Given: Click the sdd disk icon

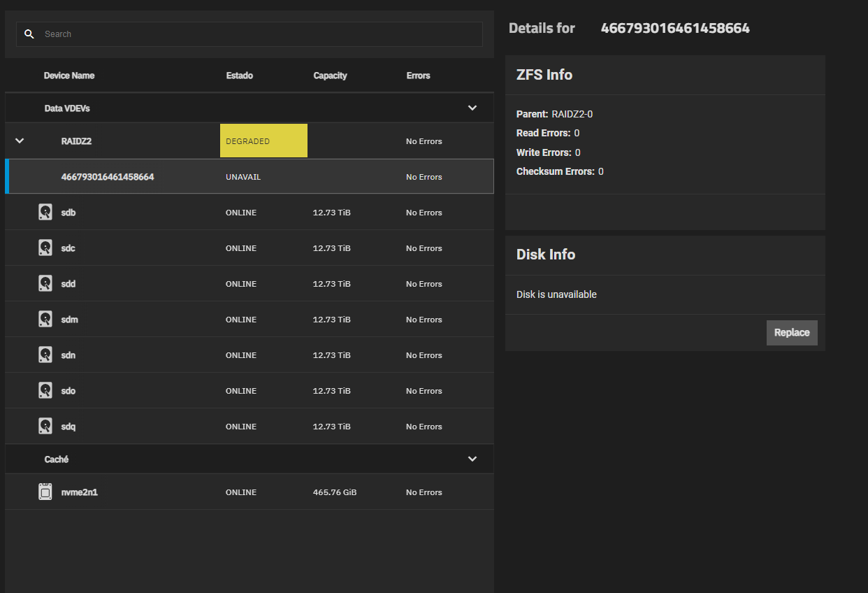Looking at the screenshot, I should click(45, 283).
